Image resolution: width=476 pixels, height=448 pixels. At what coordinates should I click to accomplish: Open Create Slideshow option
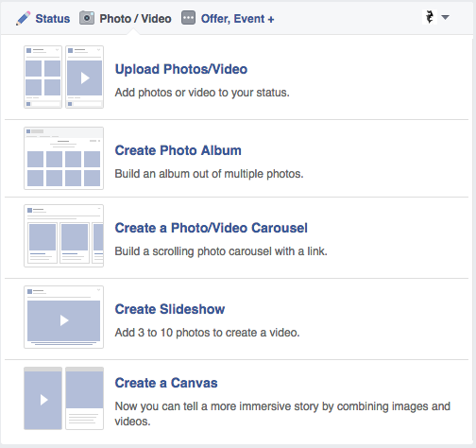170,309
